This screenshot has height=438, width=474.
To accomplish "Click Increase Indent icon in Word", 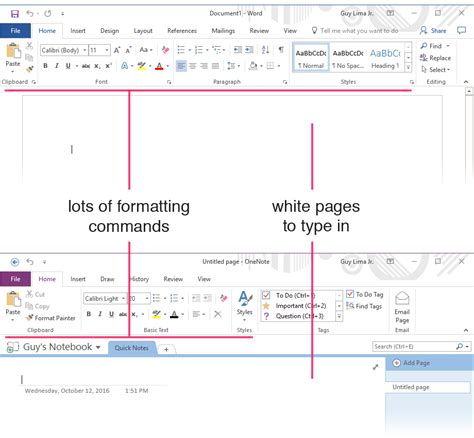I will click(249, 50).
